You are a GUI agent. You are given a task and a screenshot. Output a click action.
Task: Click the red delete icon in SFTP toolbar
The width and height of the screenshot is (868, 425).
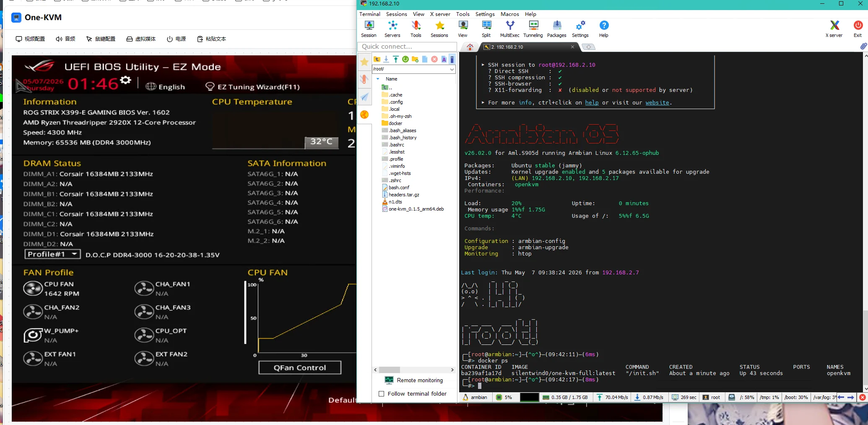click(434, 59)
